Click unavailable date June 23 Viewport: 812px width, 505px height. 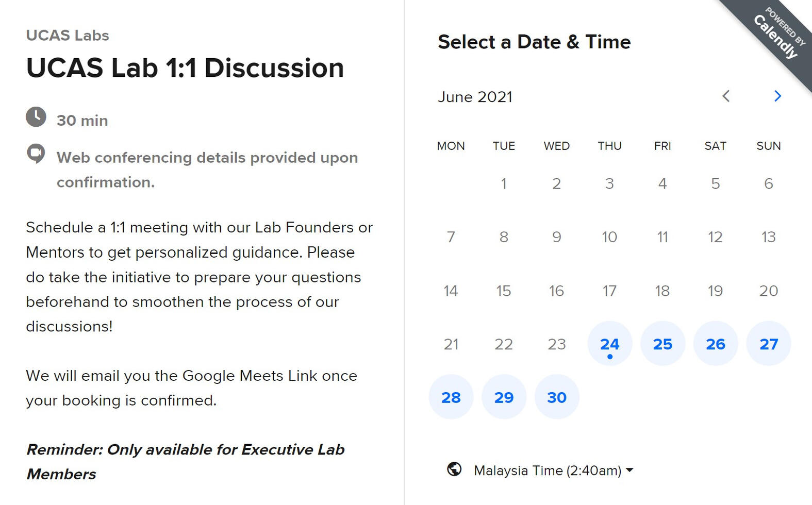pos(557,344)
